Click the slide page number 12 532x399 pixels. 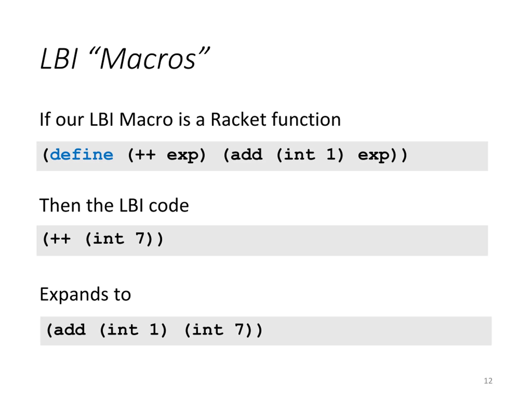point(488,381)
